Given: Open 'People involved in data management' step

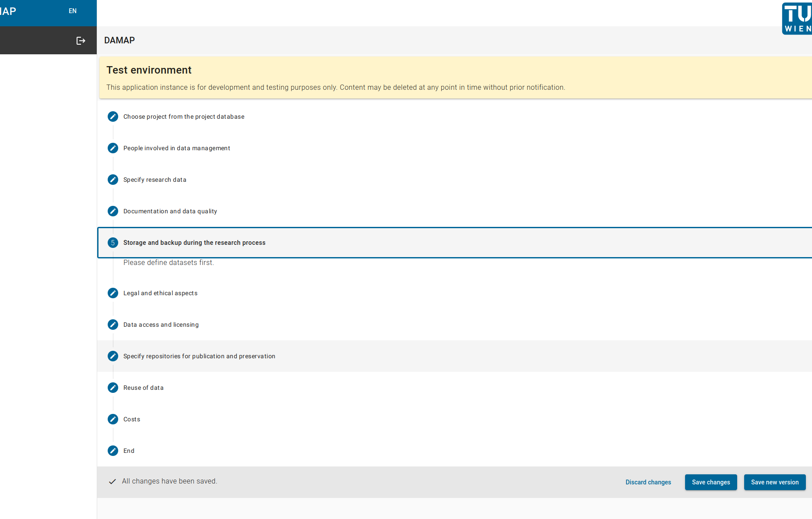Looking at the screenshot, I should [177, 148].
